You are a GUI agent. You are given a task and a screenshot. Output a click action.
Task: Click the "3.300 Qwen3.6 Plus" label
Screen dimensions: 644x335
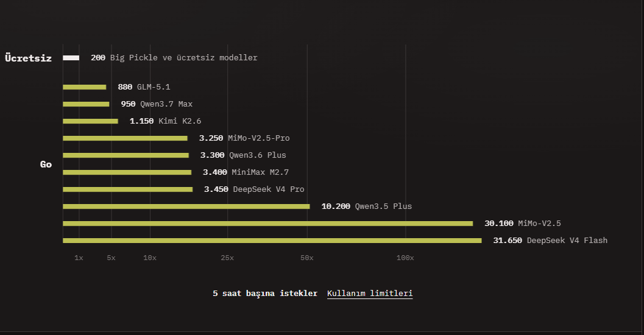pos(243,155)
